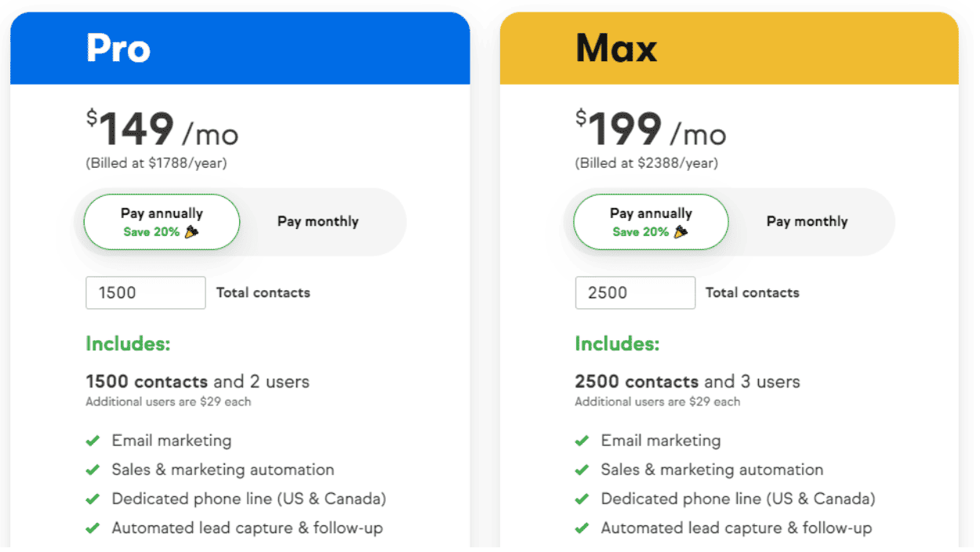
Task: Click the Pro Dedicated phone line checkmark
Action: 93,499
